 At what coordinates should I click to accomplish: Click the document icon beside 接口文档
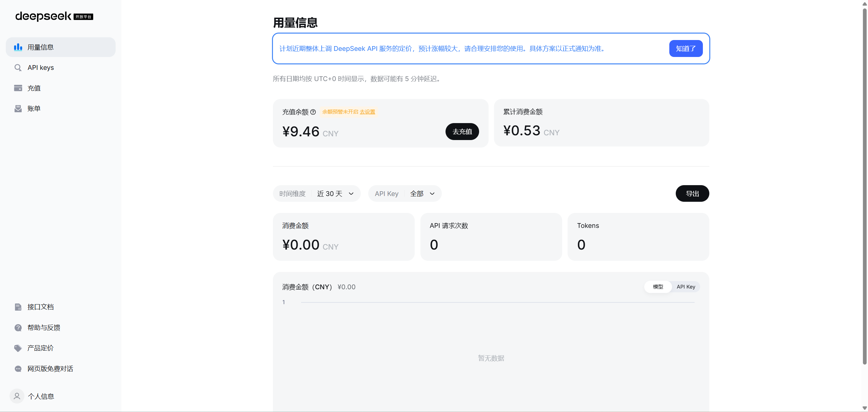coord(18,307)
